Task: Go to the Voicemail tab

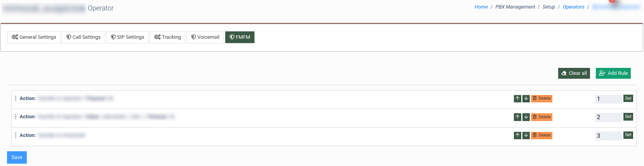Action: click(x=205, y=37)
